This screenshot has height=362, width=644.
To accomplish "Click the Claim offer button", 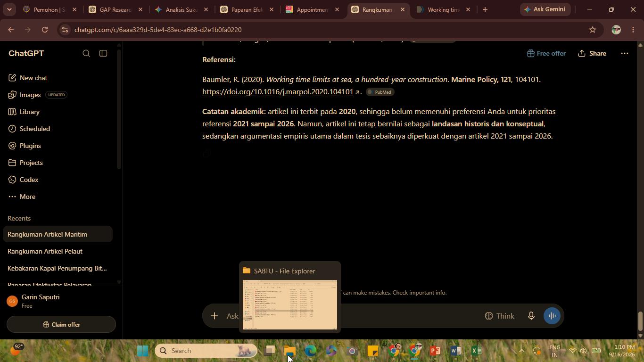I will coord(61,324).
